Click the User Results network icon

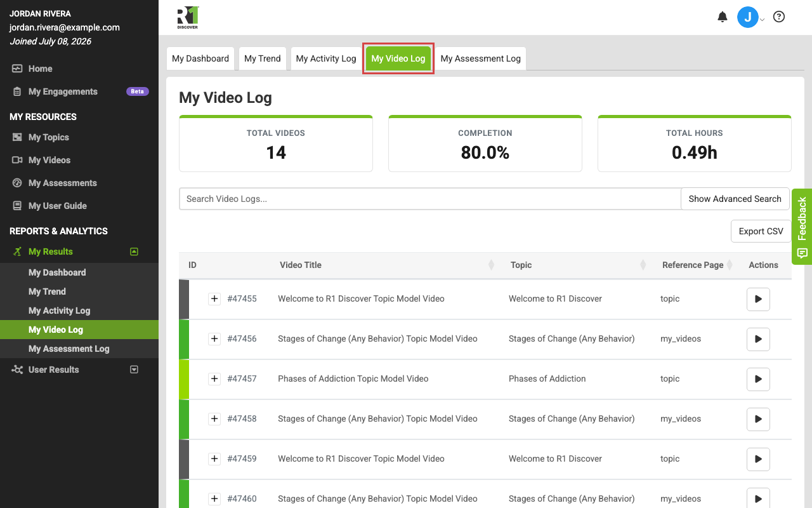17,370
